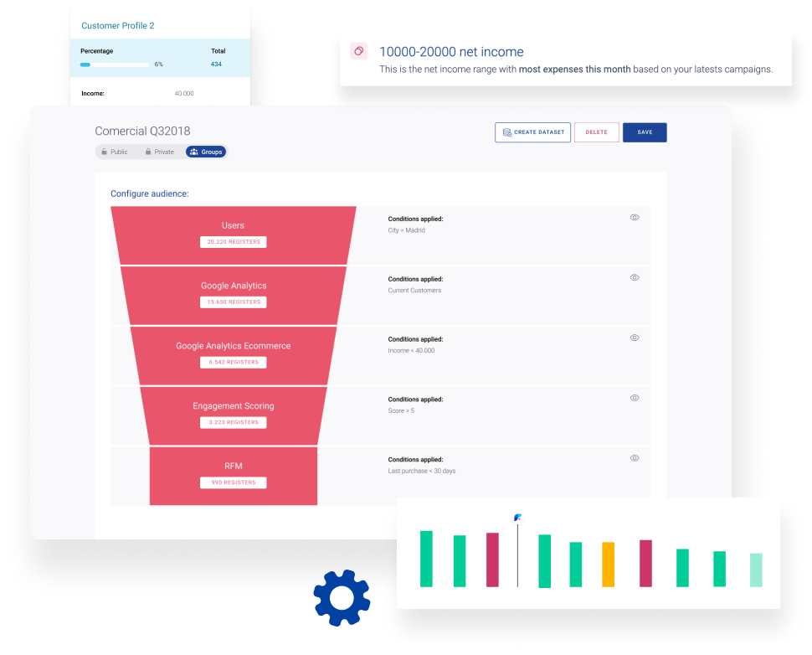Toggle eye icon for RFM last purchase
The image size is (812, 655).
635,458
